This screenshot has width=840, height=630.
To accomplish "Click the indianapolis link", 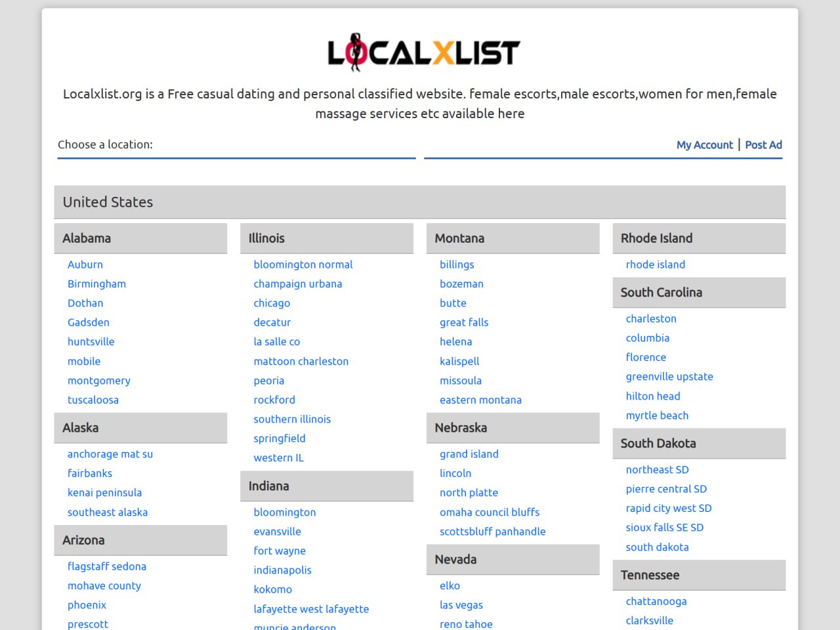I will (x=282, y=570).
